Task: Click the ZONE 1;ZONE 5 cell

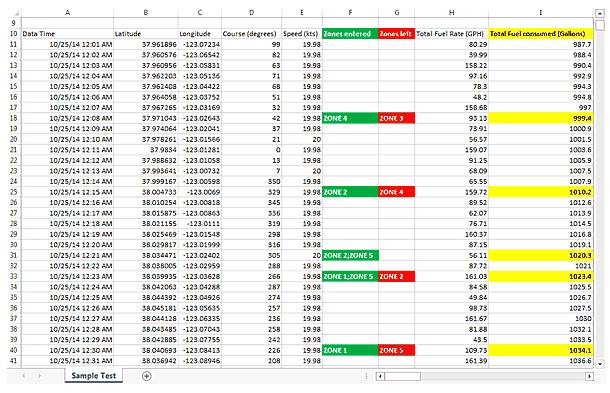Action: coord(350,277)
